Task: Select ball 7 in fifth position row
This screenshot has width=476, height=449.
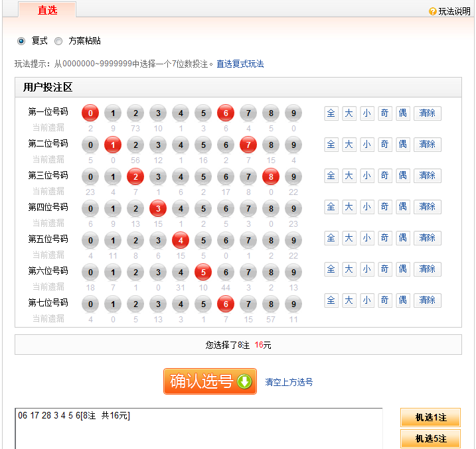Action: point(248,239)
